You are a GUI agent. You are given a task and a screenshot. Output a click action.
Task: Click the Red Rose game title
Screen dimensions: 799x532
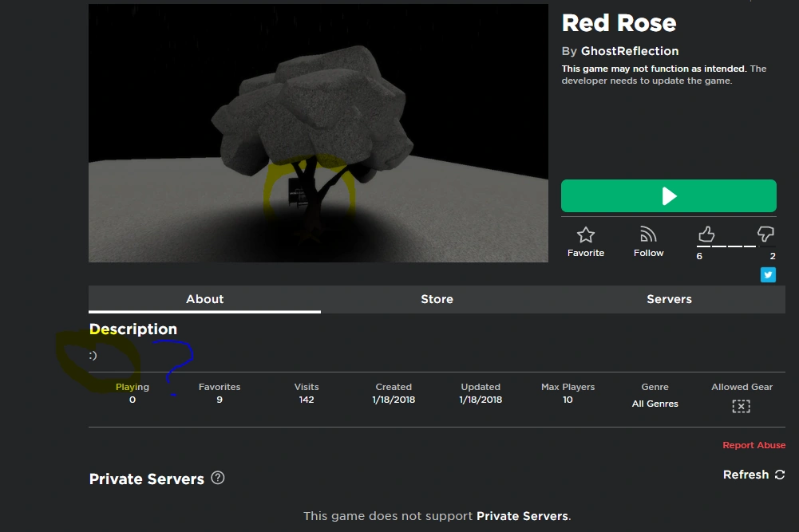click(619, 23)
